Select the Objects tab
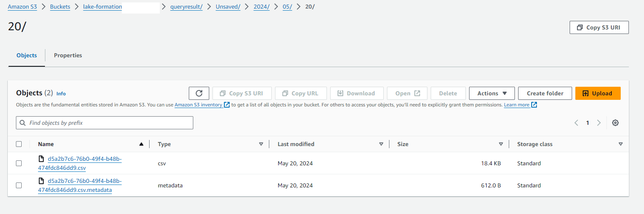The image size is (644, 214). pos(27,55)
